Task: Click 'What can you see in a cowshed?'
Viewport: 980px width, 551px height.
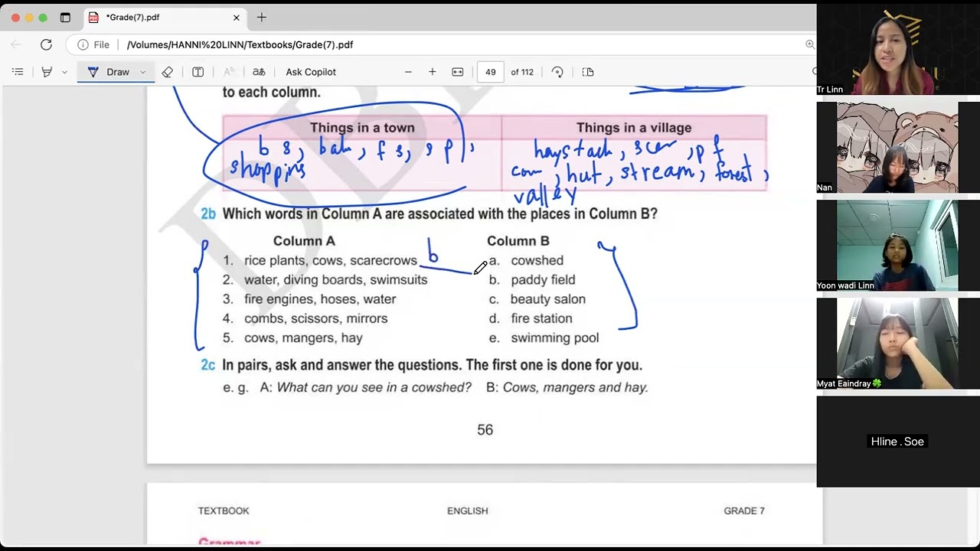Action: [x=374, y=387]
